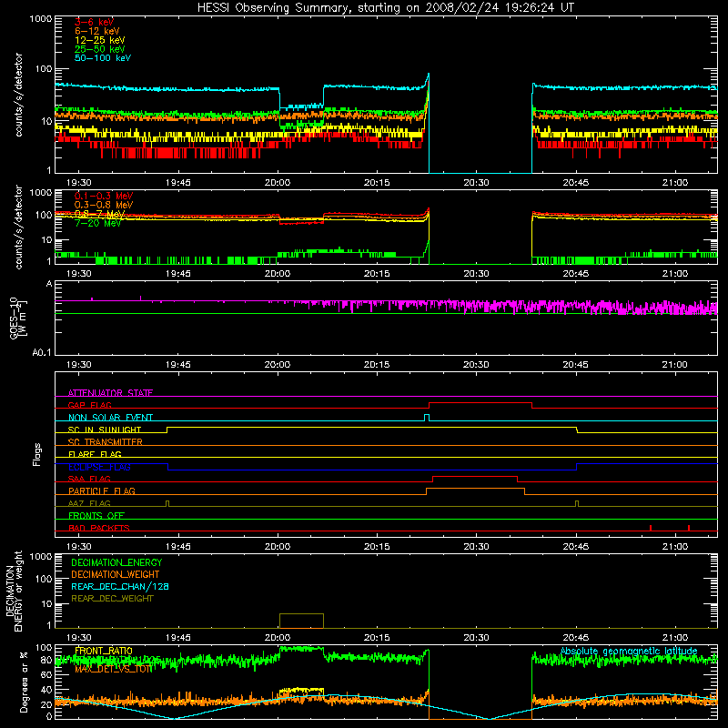The width and height of the screenshot is (728, 728).
Task: Select the FRONT_RATIO legend label
Action: pos(104,651)
